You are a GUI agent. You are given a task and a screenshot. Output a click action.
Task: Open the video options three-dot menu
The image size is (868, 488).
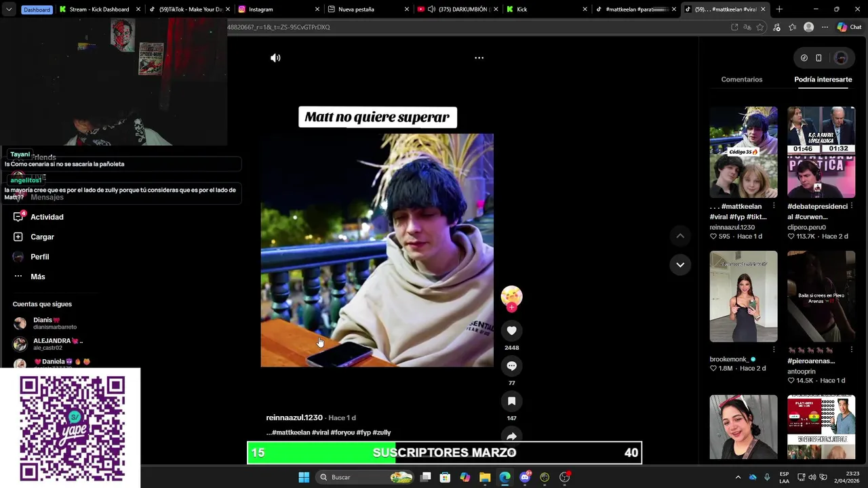click(x=479, y=58)
